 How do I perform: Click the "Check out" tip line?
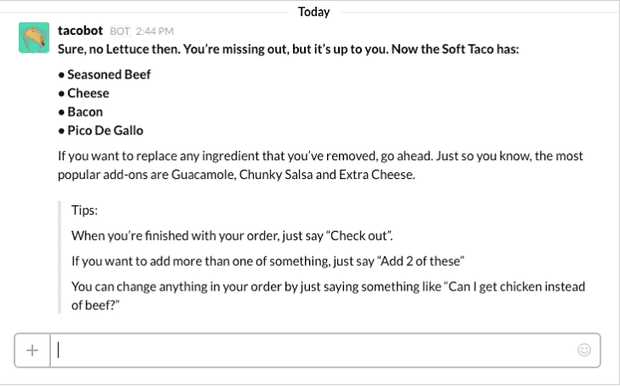click(232, 236)
